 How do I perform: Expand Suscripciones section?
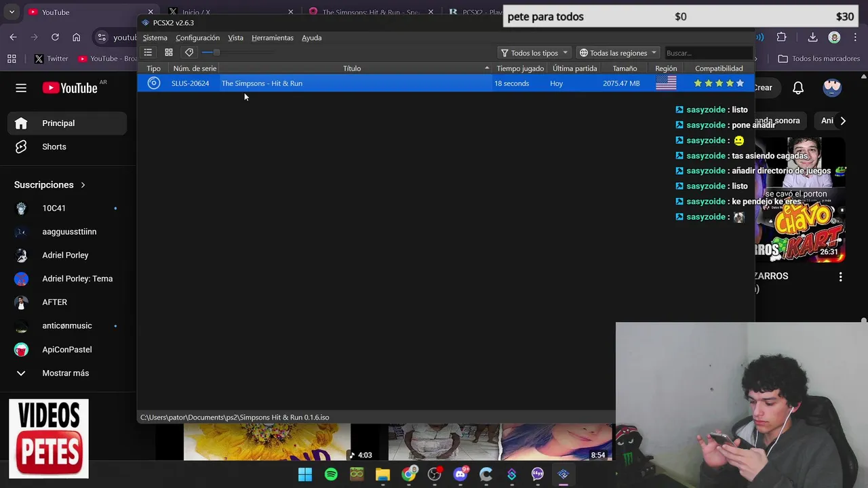[x=50, y=185]
